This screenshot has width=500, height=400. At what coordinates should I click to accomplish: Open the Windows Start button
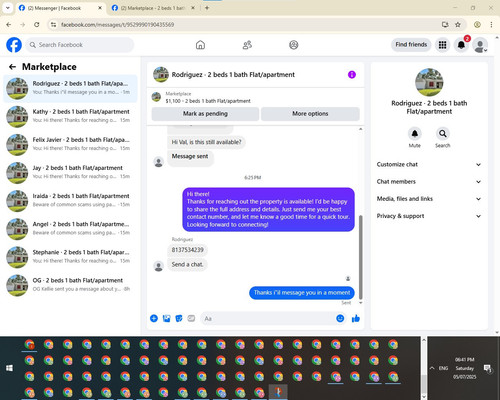pos(9,368)
